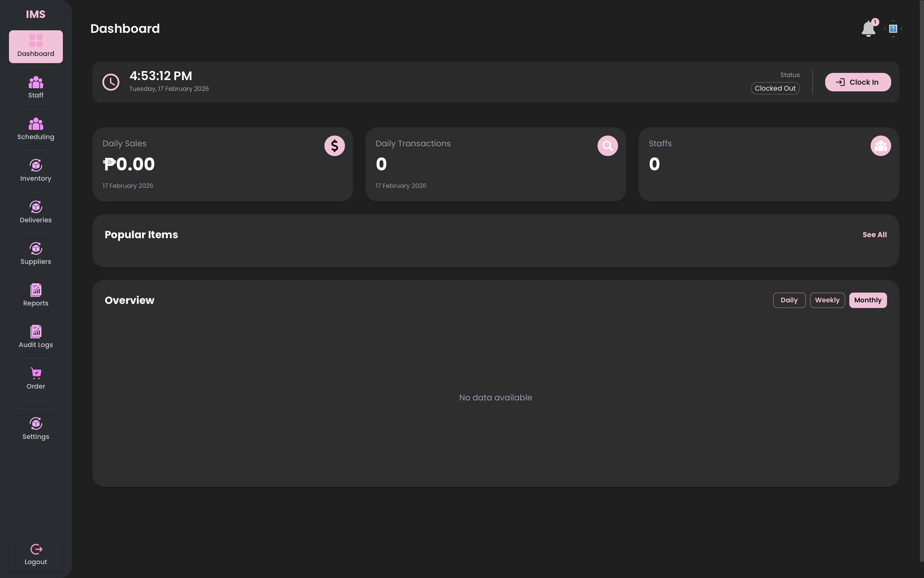
Task: Click the Daily Sales dollar icon
Action: tap(334, 146)
